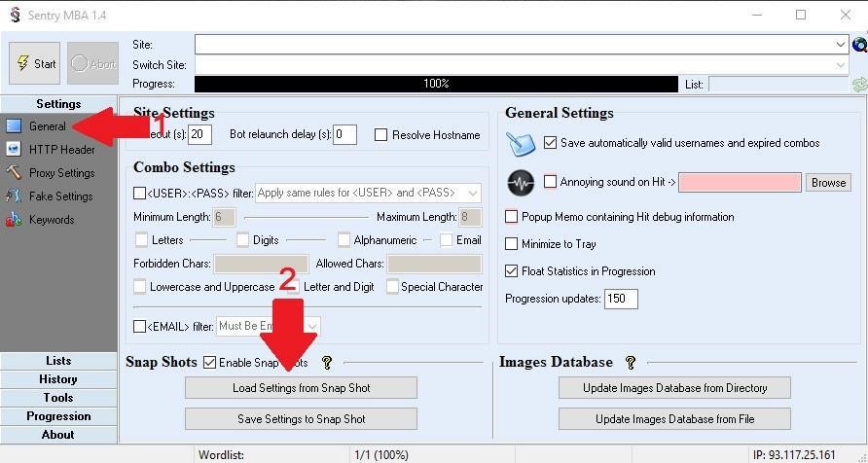Click Browse button for sound file
The width and height of the screenshot is (868, 463).
point(828,183)
